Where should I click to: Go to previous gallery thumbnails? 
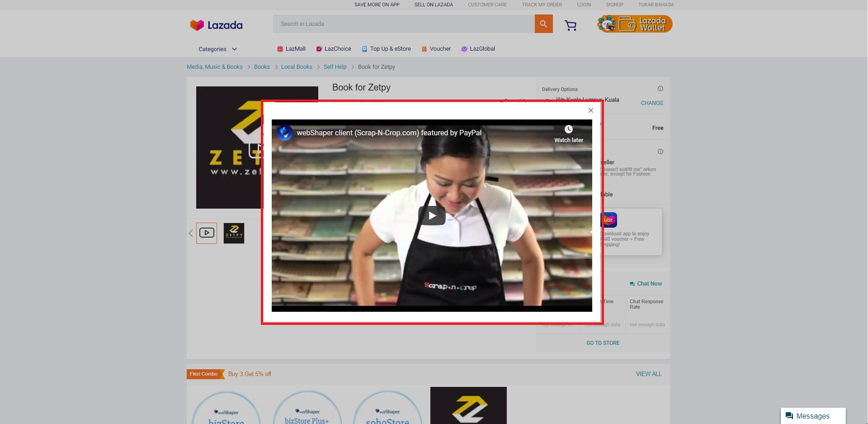pyautogui.click(x=191, y=233)
